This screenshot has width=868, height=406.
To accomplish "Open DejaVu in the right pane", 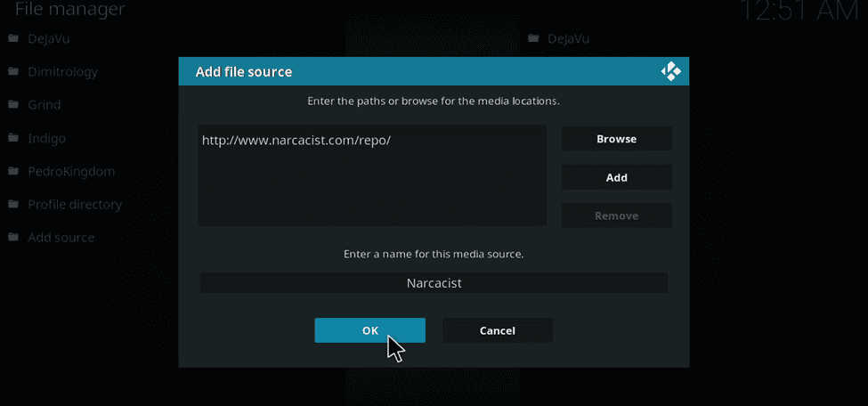I will point(569,39).
